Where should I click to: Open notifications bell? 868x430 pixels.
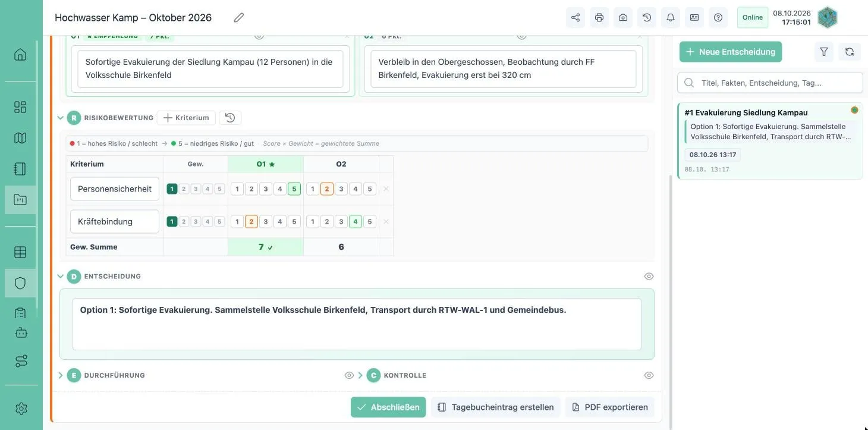[671, 18]
